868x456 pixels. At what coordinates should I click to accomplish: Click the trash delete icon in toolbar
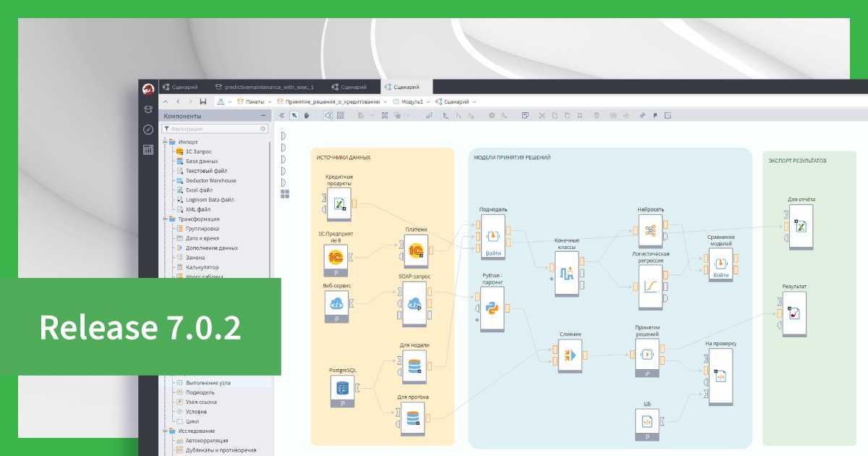(x=597, y=115)
